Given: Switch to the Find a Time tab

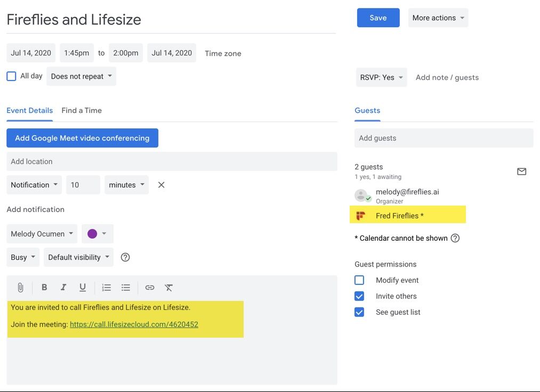Looking at the screenshot, I should tap(82, 110).
